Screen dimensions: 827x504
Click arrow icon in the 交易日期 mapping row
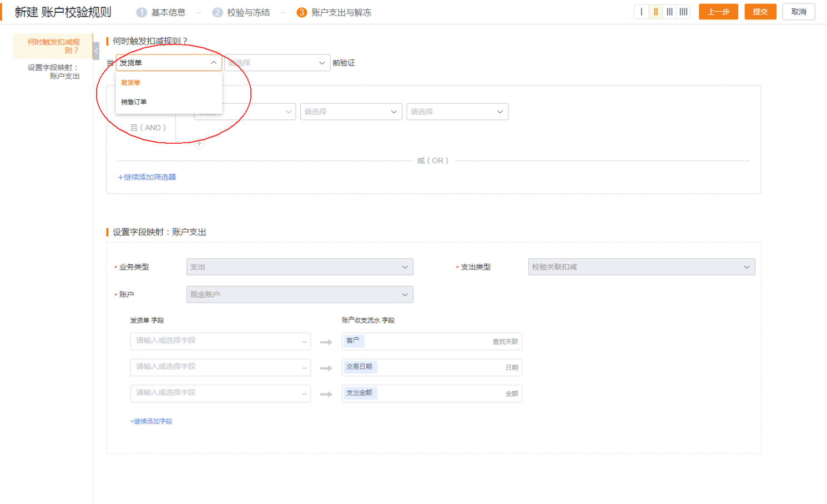(x=326, y=368)
